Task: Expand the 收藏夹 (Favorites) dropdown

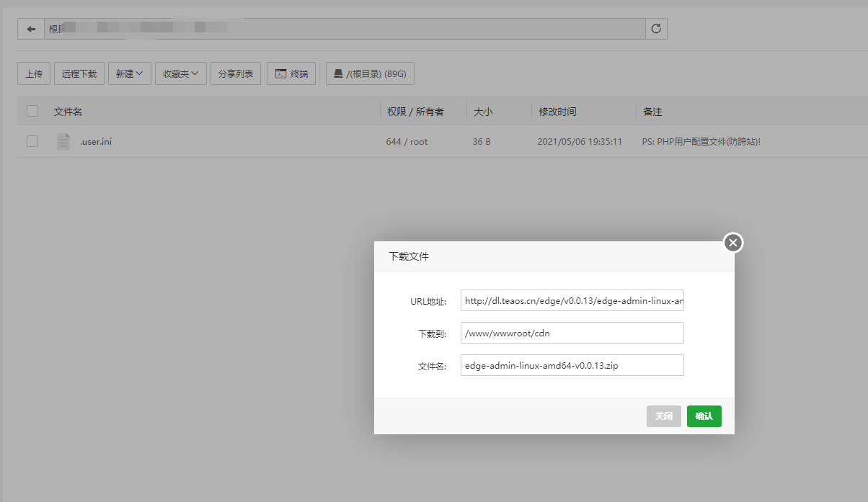Action: (x=181, y=73)
